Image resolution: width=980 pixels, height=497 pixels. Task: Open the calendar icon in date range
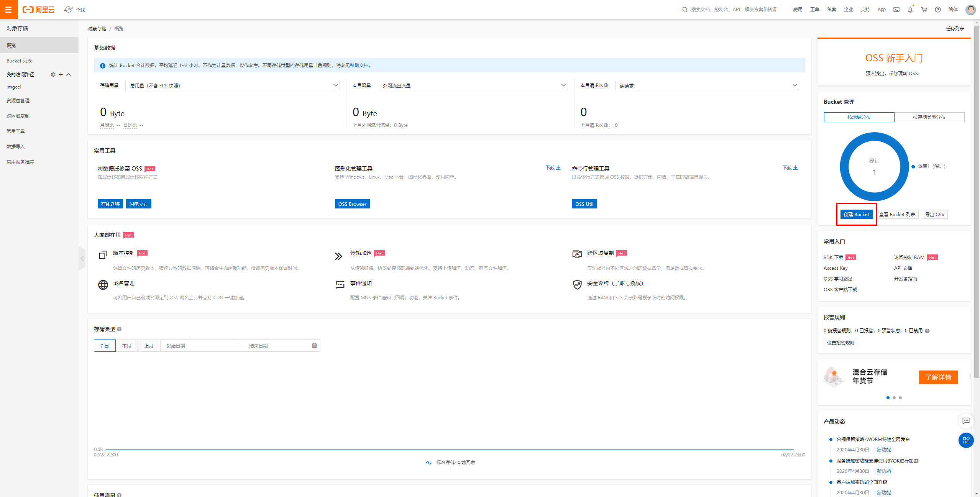(x=314, y=346)
